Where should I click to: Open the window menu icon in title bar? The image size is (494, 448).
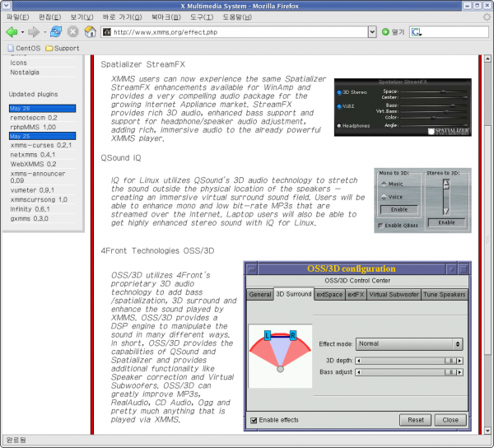tap(6, 6)
